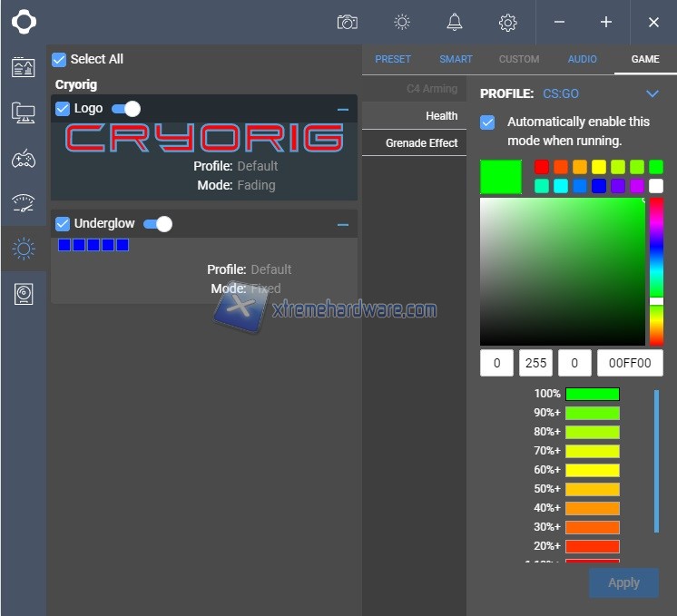Screen dimensions: 677x616
Task: Switch to the AUDIO tab
Action: (583, 59)
